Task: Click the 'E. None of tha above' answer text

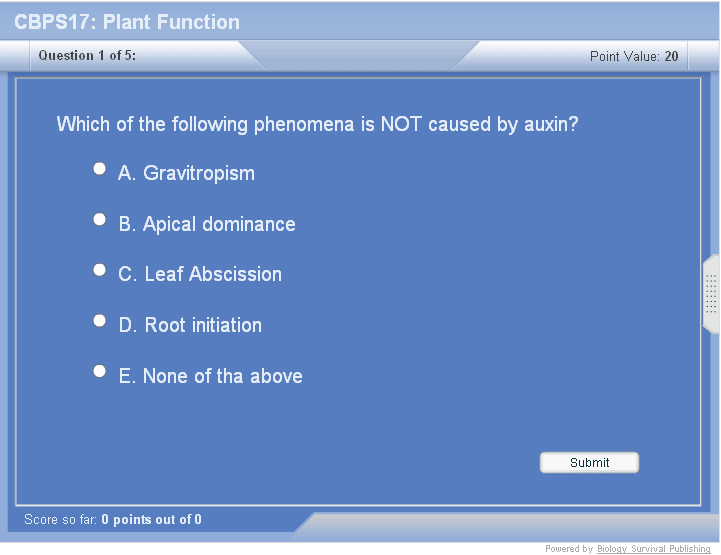Action: [x=210, y=377]
